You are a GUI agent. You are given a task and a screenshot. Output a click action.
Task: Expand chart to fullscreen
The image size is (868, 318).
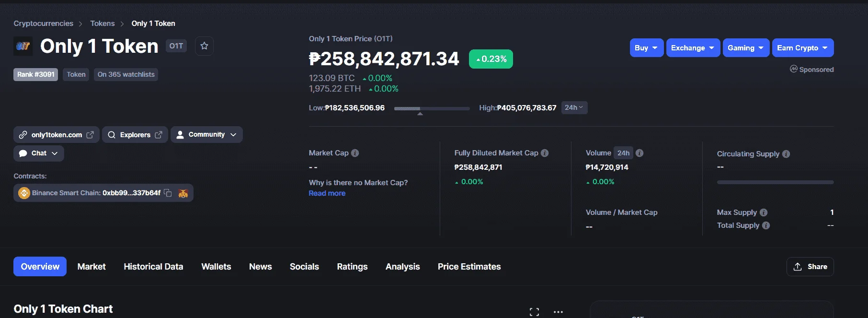[535, 312]
